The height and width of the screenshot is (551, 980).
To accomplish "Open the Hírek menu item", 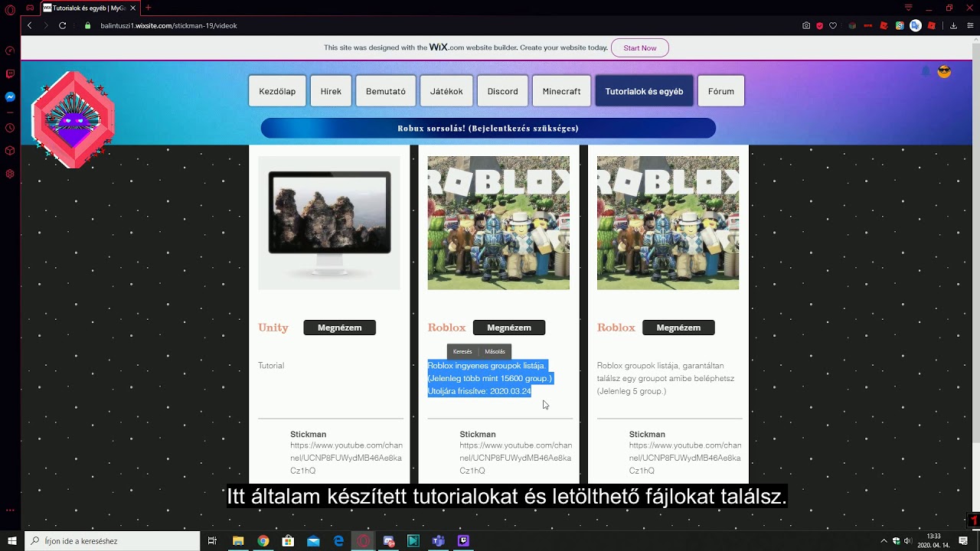I will [x=331, y=91].
